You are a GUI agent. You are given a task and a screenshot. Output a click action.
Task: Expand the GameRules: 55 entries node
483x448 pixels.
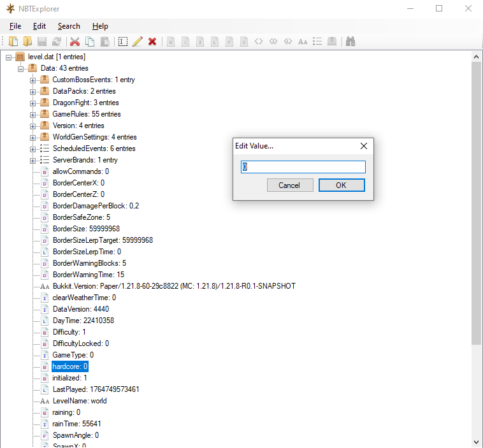[x=33, y=114]
